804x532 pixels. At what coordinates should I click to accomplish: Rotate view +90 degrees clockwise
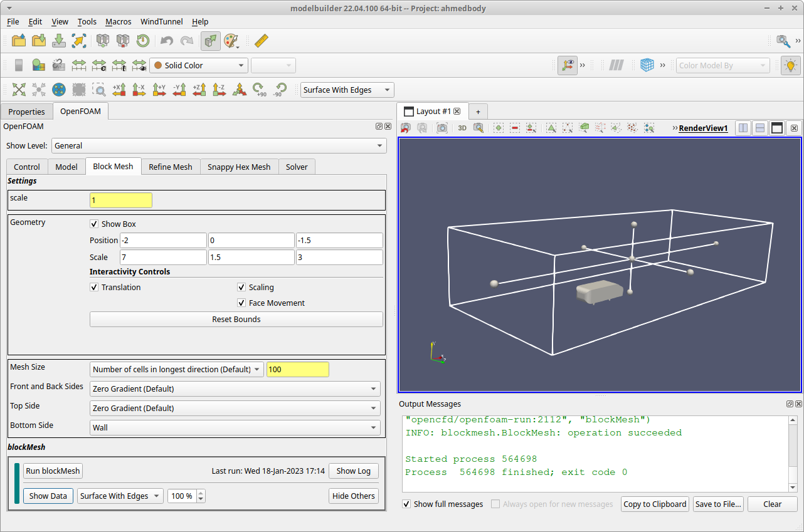coord(259,90)
